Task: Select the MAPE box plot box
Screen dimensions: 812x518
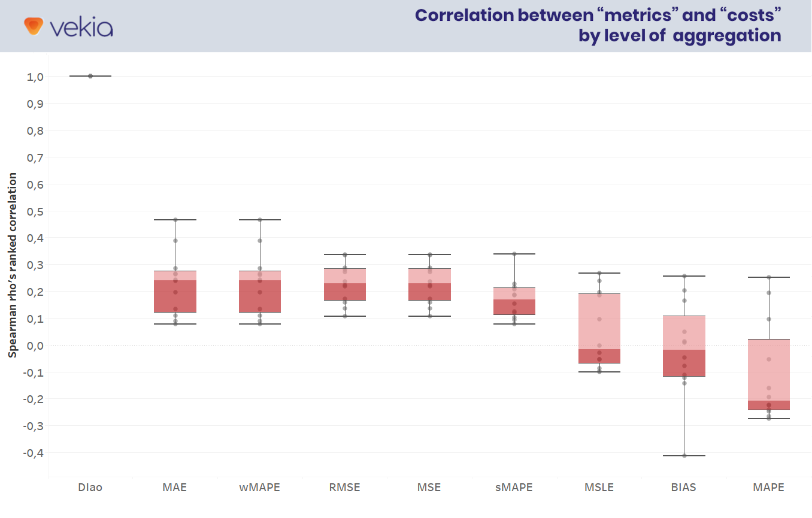Action: pyautogui.click(x=768, y=374)
